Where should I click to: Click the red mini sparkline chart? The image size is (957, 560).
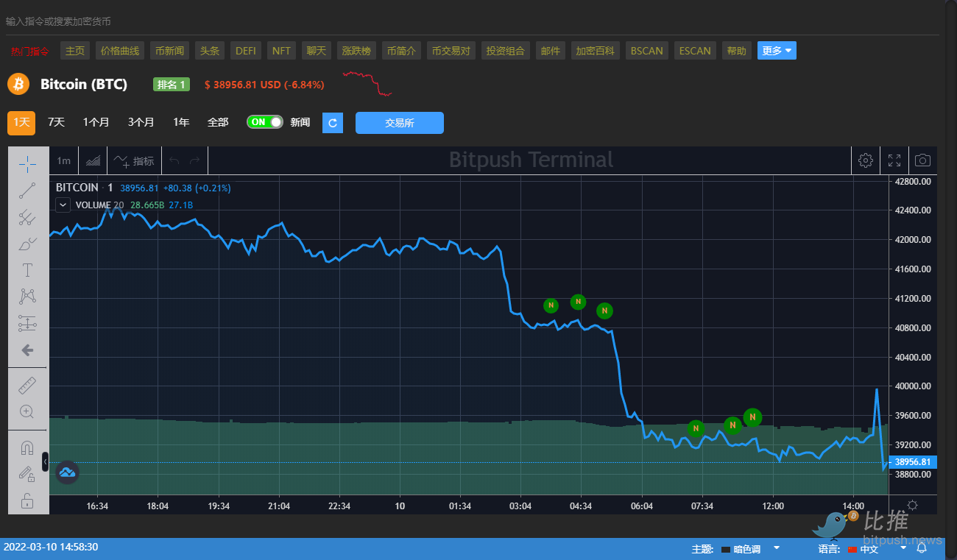[x=367, y=84]
